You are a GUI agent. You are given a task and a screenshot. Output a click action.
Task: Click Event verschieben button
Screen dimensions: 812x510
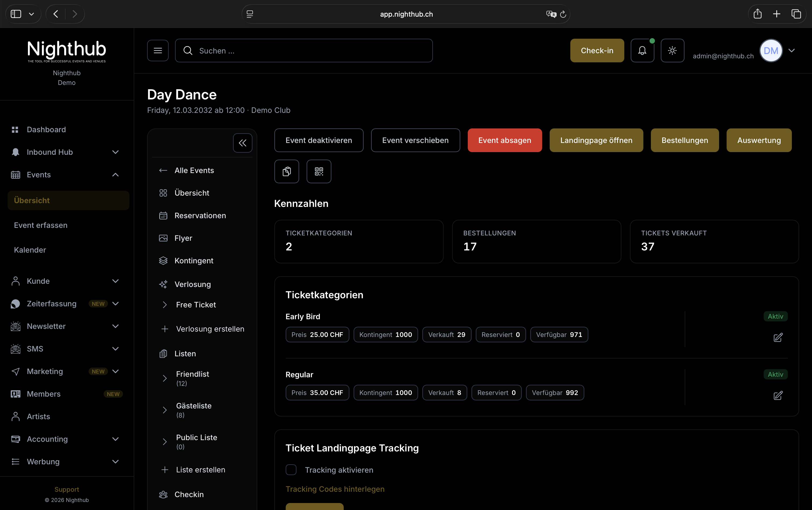[415, 140]
